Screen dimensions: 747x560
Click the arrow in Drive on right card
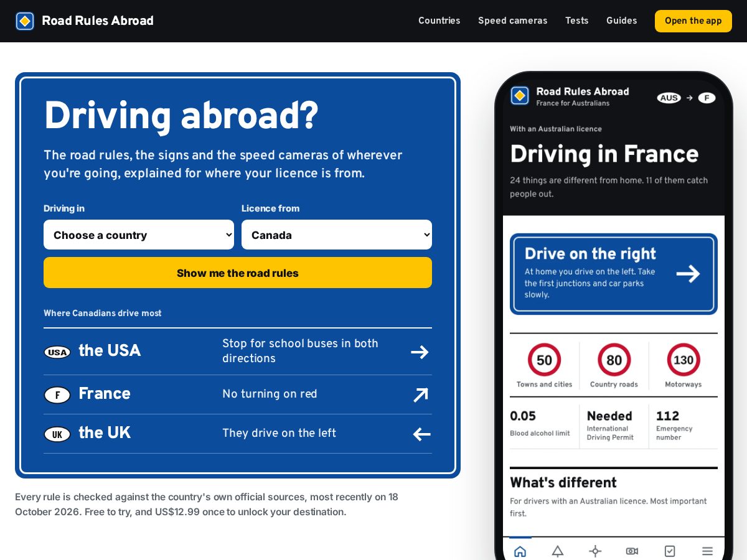click(688, 274)
